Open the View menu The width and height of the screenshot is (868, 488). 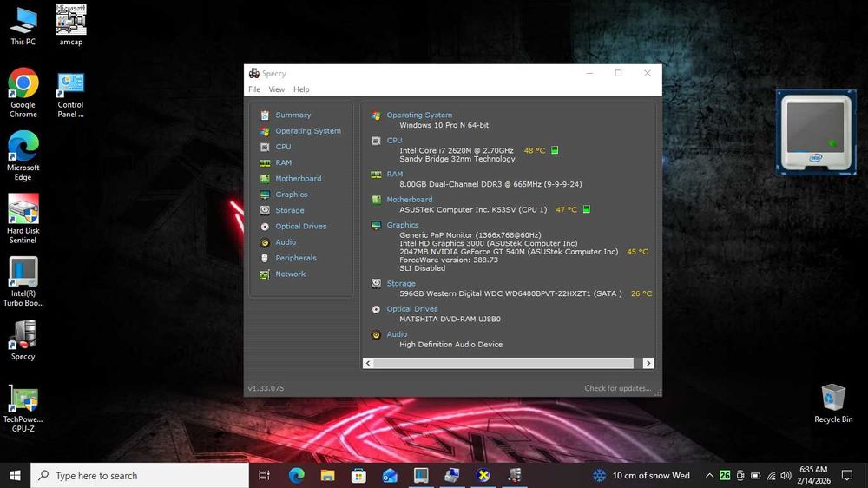tap(276, 89)
